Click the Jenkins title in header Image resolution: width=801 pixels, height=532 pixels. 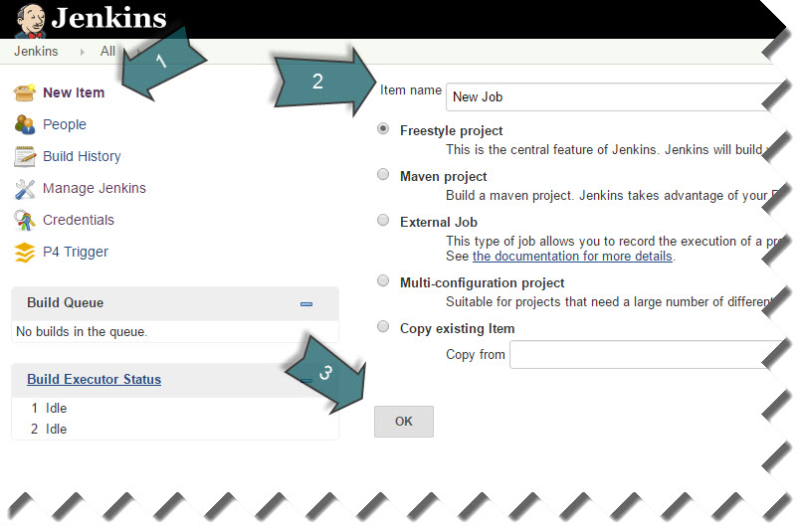108,18
